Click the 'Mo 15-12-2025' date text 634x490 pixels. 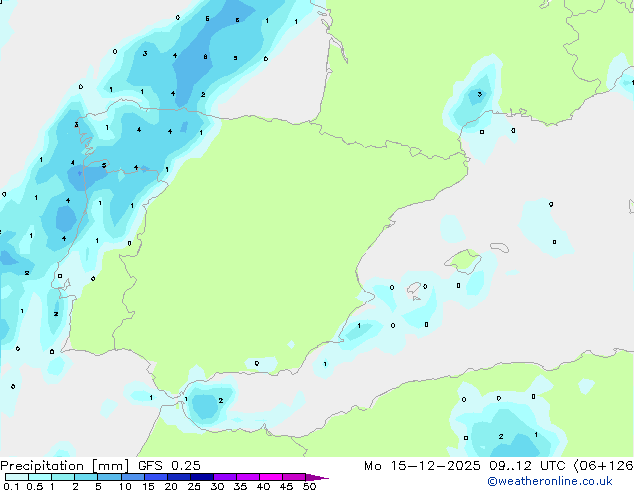[422, 466]
